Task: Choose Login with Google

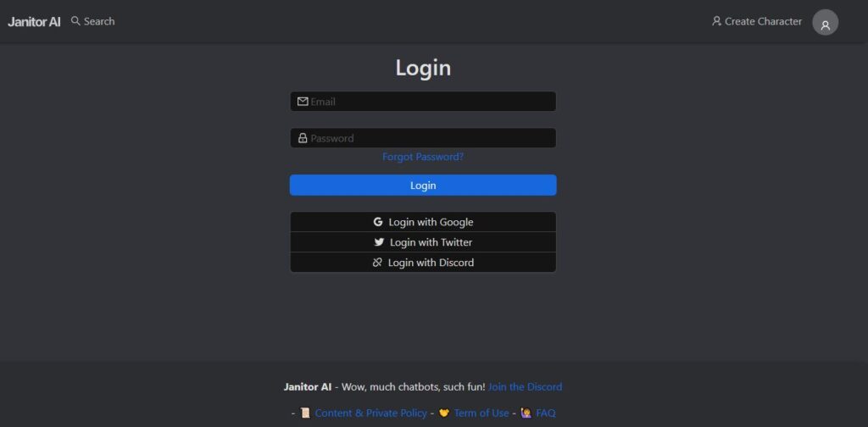Action: [x=423, y=222]
